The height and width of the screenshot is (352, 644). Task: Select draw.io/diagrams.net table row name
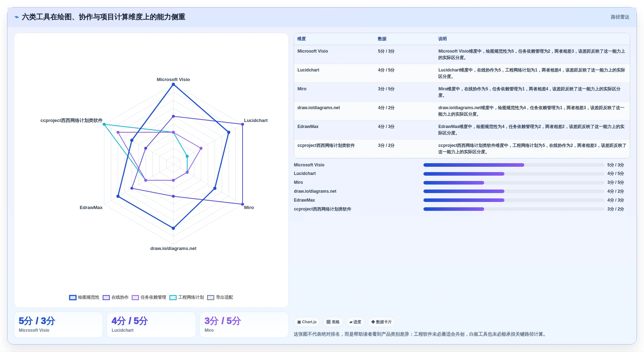pos(319,108)
